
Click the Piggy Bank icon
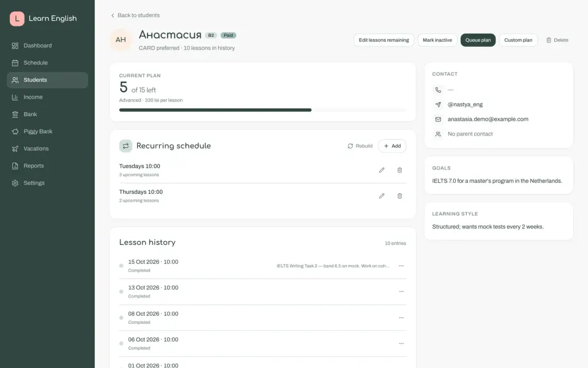click(x=15, y=131)
